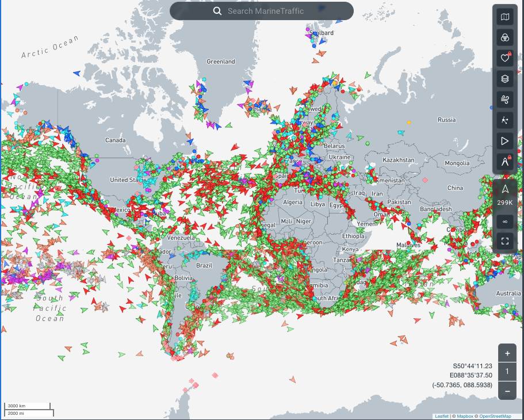524x420 pixels.
Task: Click the magnifier search icon
Action: pyautogui.click(x=217, y=11)
